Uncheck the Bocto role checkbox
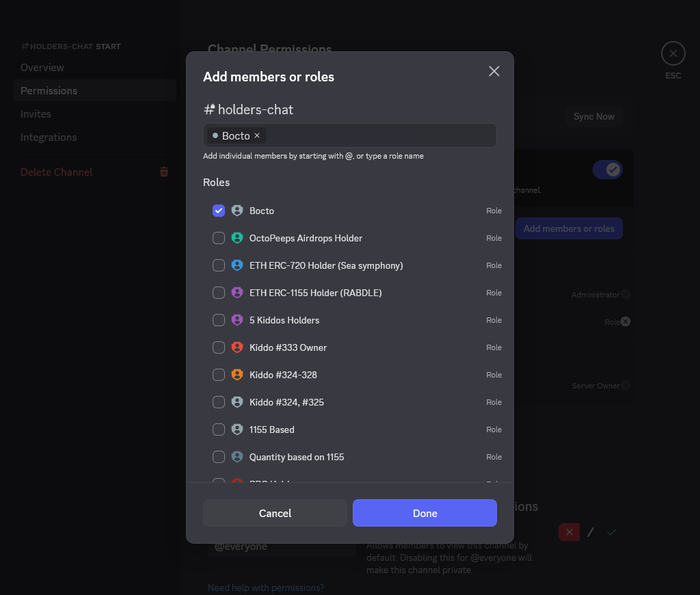Screen dimensions: 700x595 coord(219,211)
